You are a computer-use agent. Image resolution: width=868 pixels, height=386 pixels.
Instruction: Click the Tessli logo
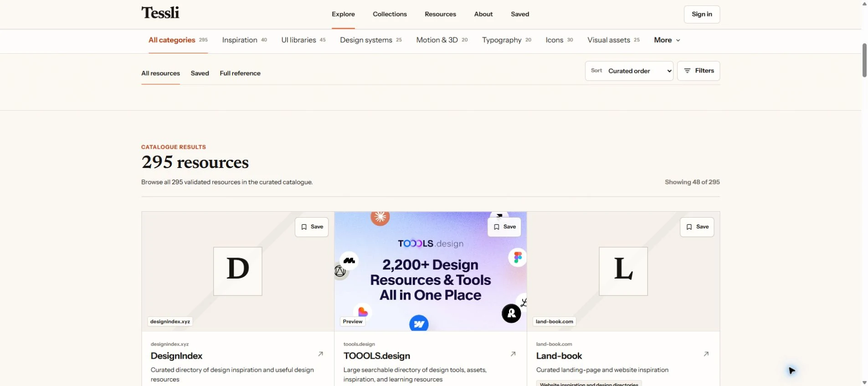(x=160, y=13)
